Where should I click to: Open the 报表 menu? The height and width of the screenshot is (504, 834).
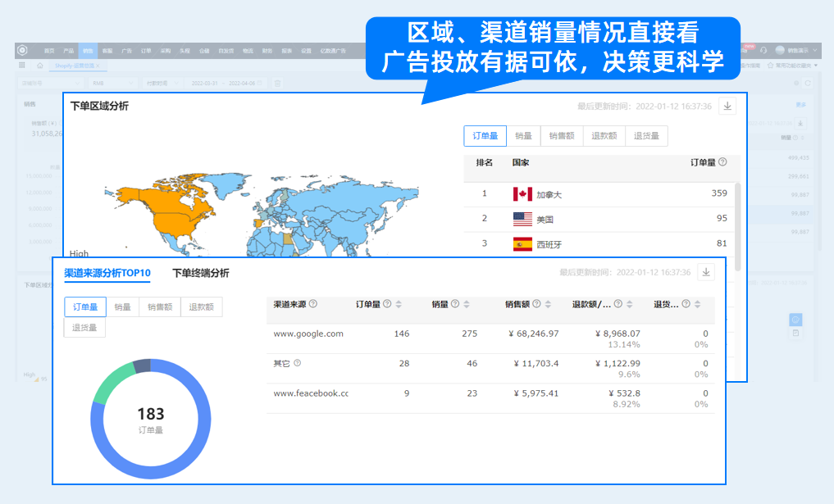point(287,51)
